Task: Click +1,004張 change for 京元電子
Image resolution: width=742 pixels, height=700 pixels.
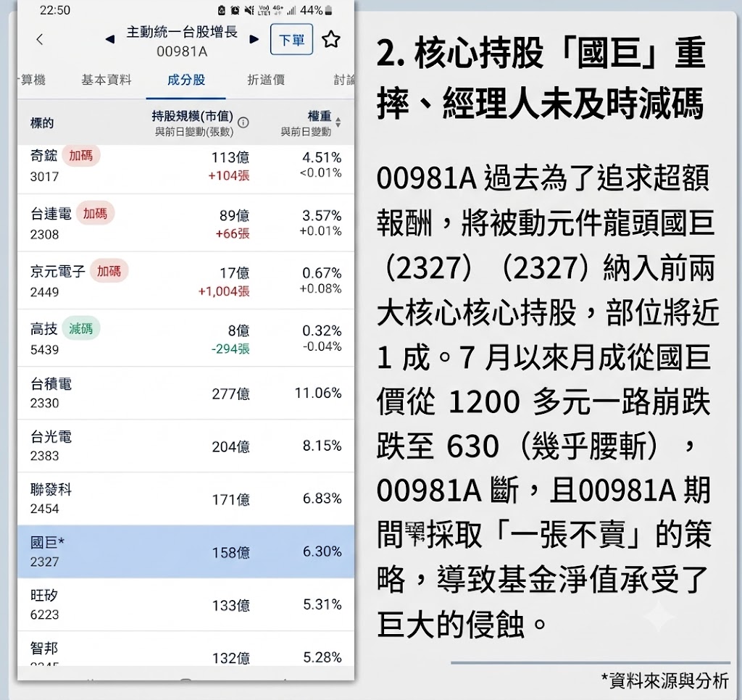Action: point(224,291)
